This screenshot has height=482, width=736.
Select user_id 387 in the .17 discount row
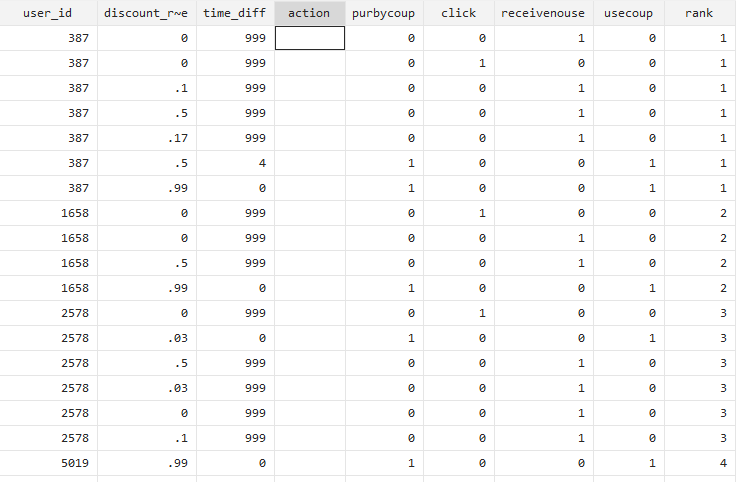48,138
